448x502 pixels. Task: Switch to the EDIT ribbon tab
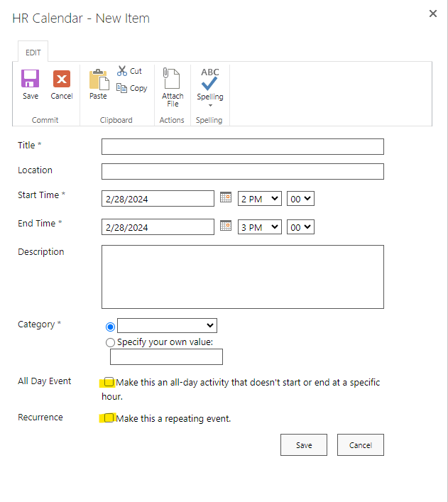click(x=33, y=53)
